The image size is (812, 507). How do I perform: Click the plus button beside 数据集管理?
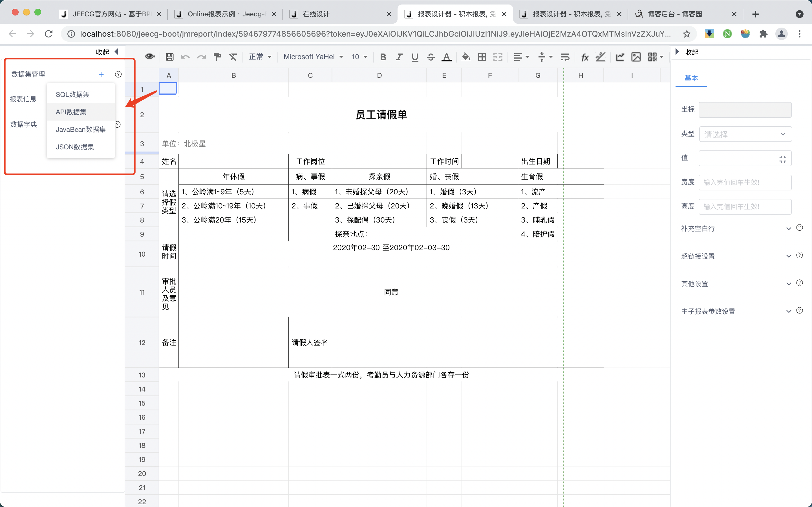pyautogui.click(x=101, y=74)
